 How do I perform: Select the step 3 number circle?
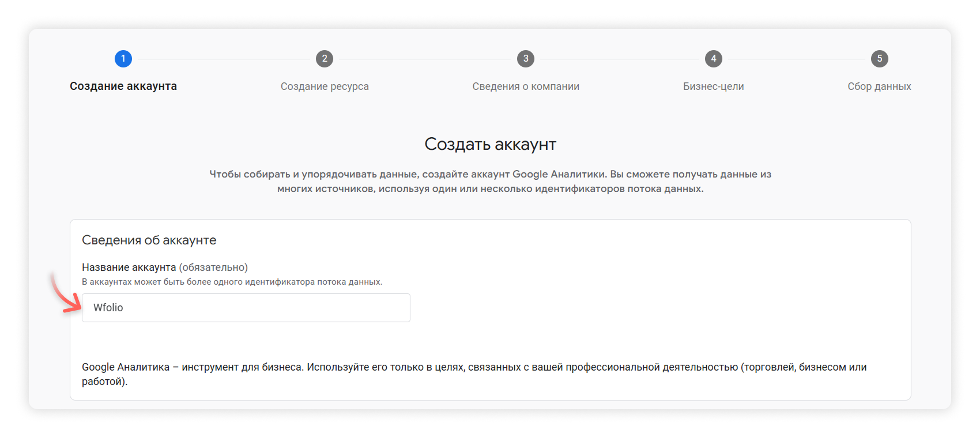526,59
